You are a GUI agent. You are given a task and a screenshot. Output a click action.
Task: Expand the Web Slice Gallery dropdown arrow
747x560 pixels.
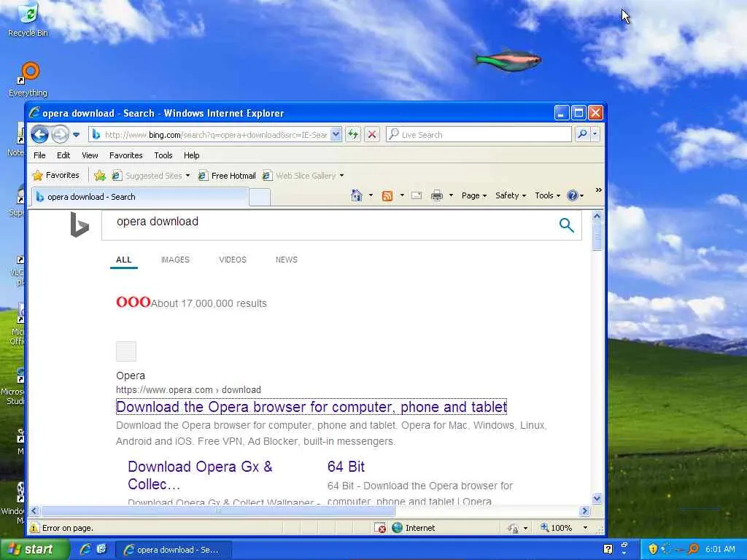click(341, 176)
